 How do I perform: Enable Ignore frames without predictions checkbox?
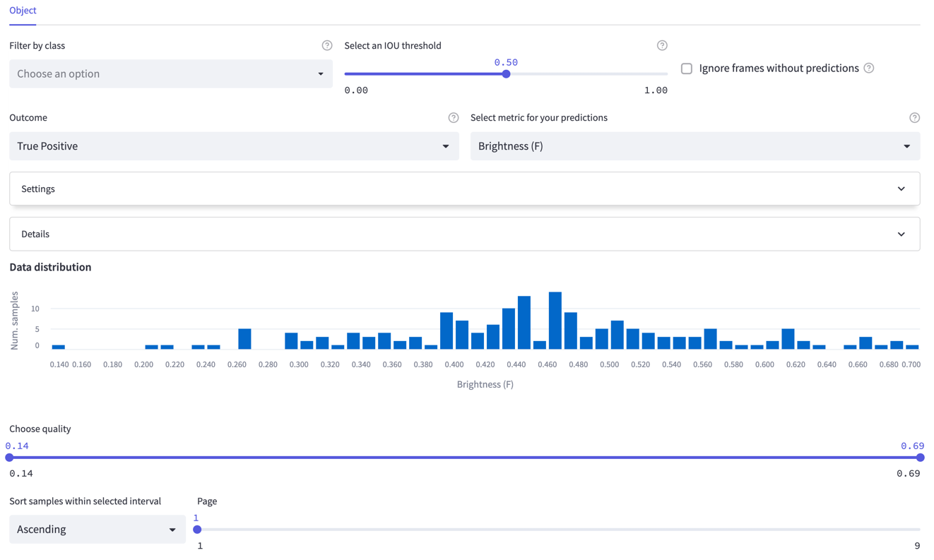pyautogui.click(x=687, y=68)
